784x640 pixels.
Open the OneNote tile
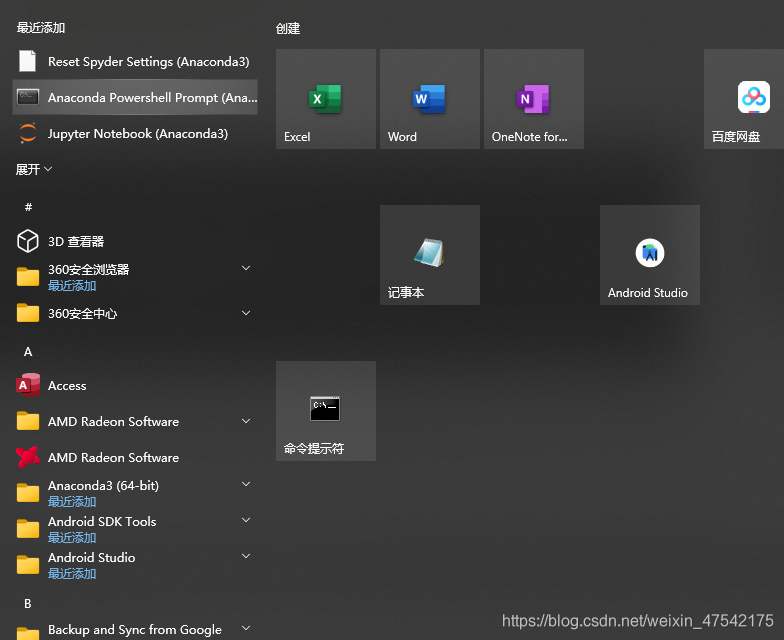coord(534,99)
